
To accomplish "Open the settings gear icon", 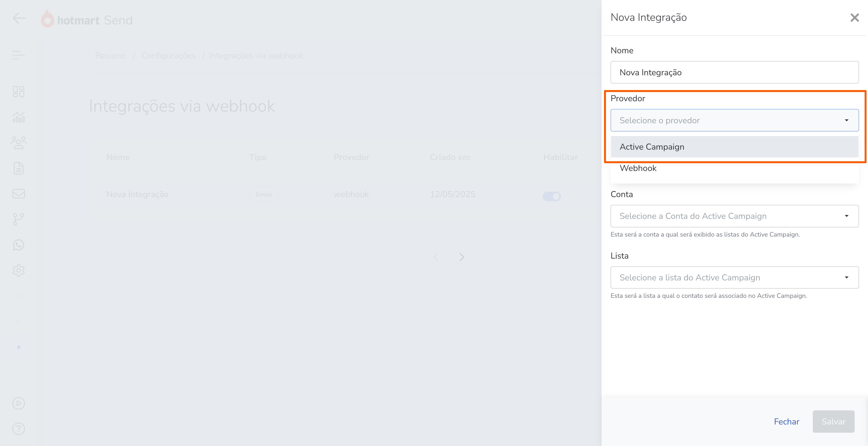I will [19, 270].
